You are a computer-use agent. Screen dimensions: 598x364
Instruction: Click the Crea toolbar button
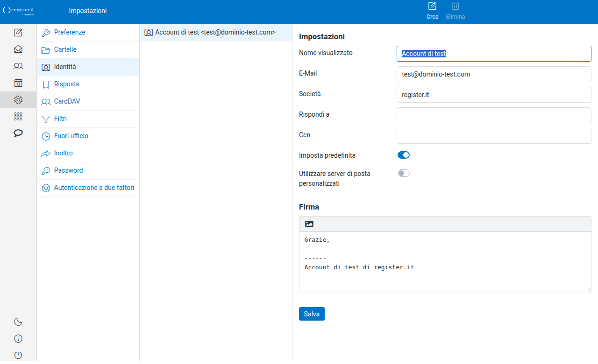[433, 11]
